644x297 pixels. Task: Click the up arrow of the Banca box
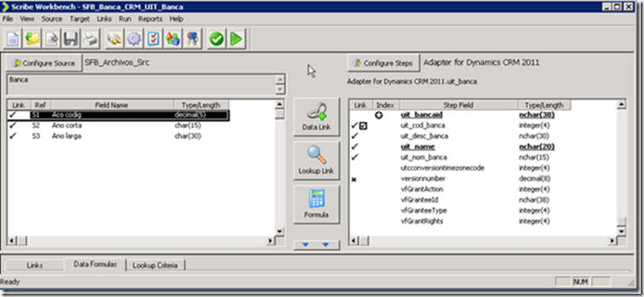(x=280, y=80)
